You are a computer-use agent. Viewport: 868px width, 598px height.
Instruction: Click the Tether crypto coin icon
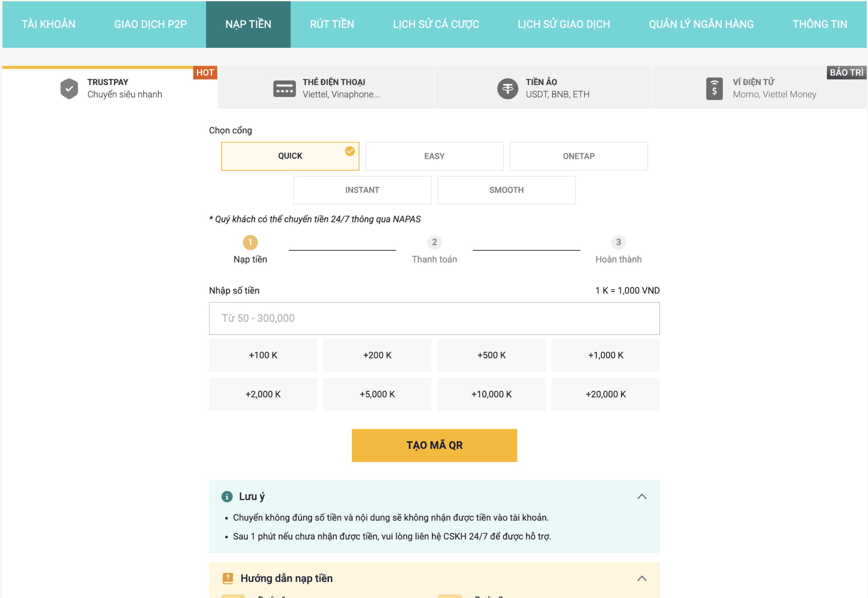coord(508,89)
